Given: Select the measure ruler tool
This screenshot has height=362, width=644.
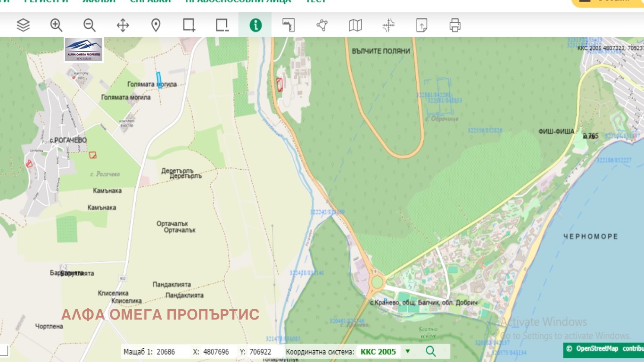Looking at the screenshot, I should [289, 25].
